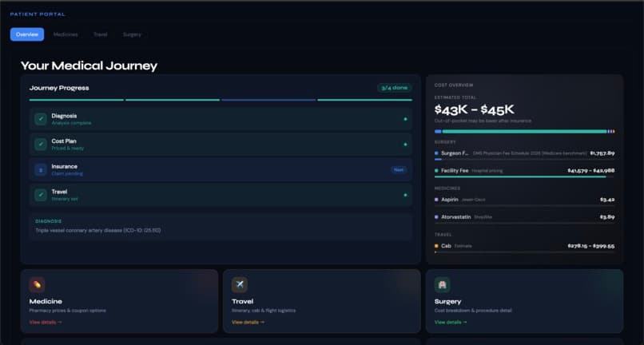The width and height of the screenshot is (644, 345).
Task: Click the Next badge on Insurance row
Action: [399, 169]
